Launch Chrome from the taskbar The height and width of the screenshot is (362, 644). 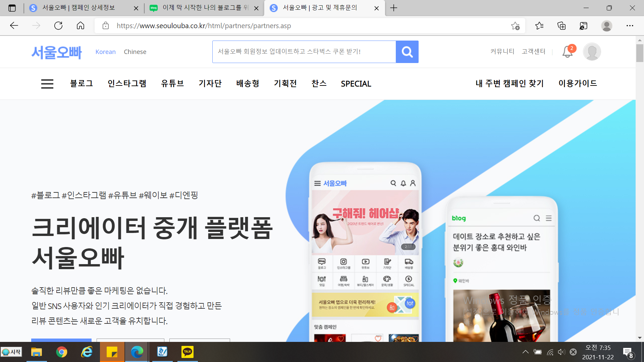pos(61,352)
